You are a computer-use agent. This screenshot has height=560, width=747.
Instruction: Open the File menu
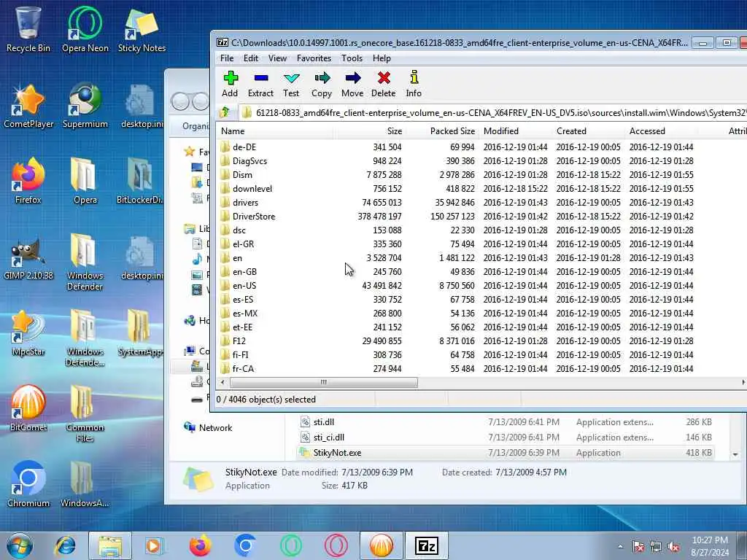(x=227, y=58)
